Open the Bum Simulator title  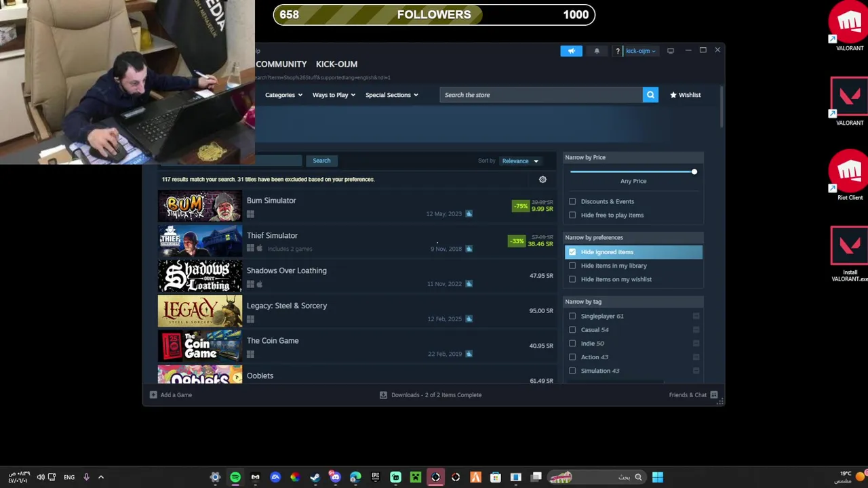(271, 201)
